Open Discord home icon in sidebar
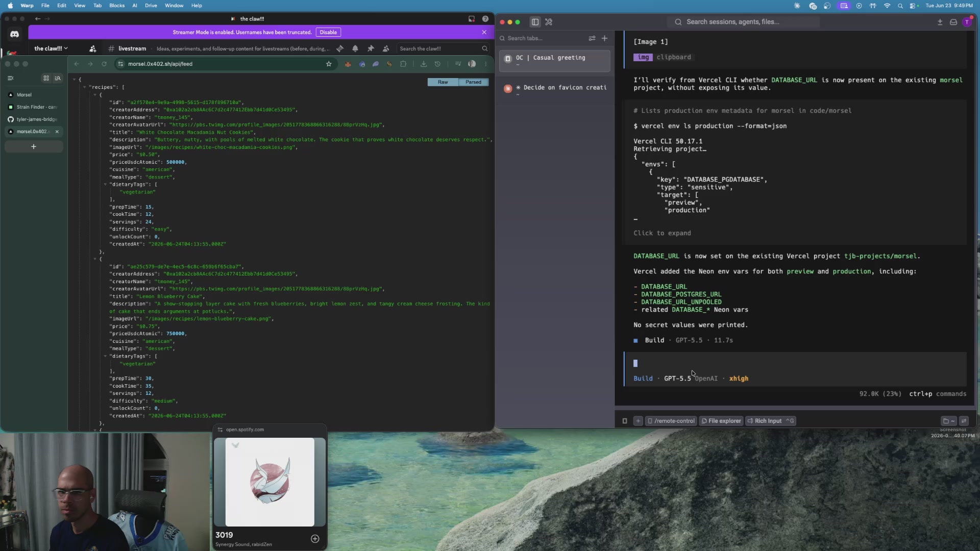The height and width of the screenshot is (551, 980). point(14,34)
